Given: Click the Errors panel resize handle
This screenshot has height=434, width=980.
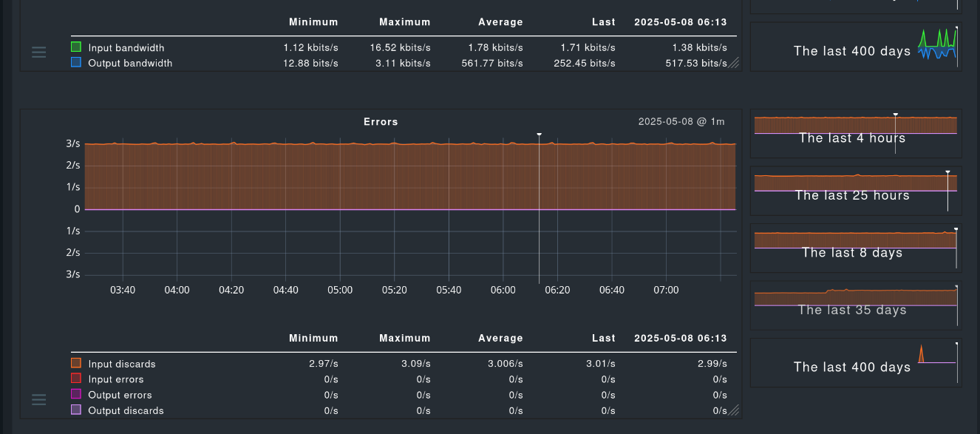Looking at the screenshot, I should point(734,410).
